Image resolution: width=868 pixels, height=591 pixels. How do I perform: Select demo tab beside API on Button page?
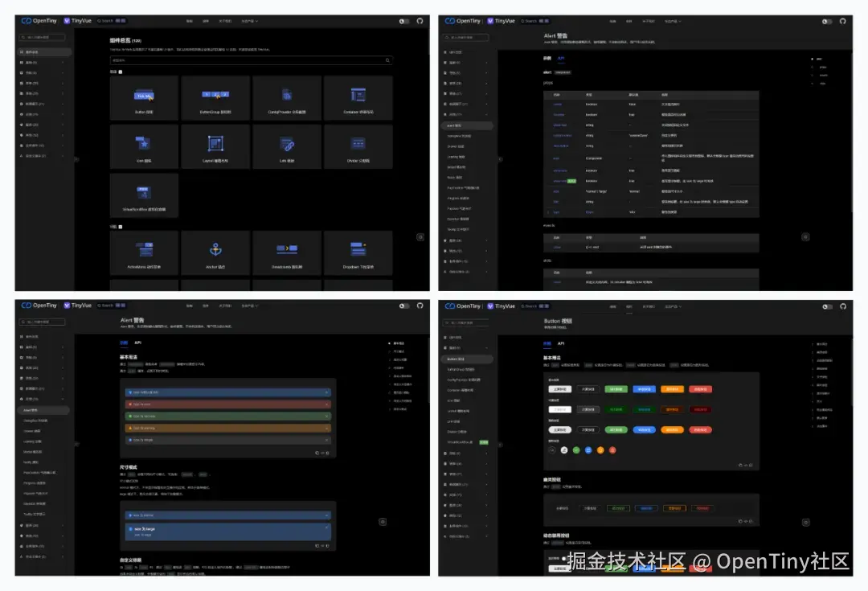coord(547,343)
